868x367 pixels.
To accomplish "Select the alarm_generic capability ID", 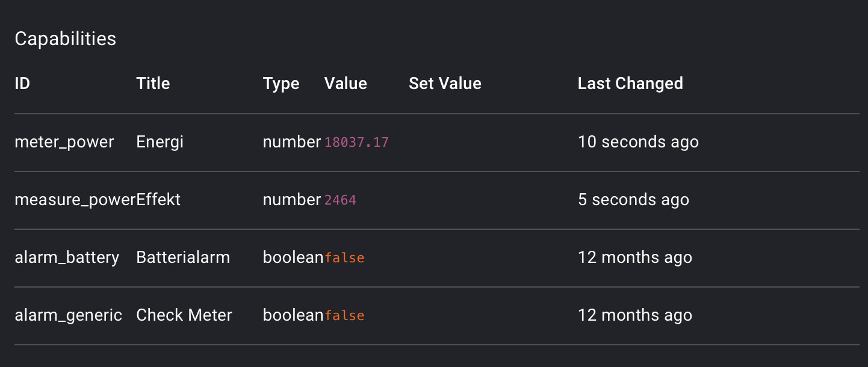I will pos(68,315).
